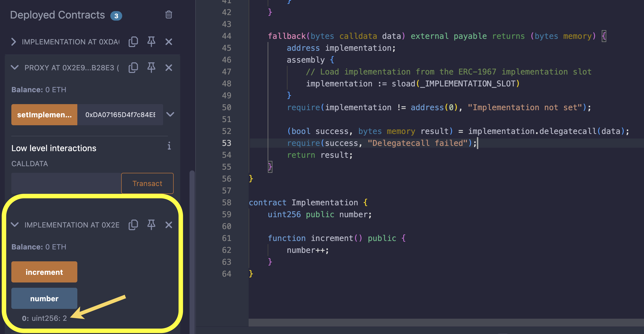This screenshot has height=334, width=644.
Task: Remove the Proxy deployed contract
Action: coord(169,68)
